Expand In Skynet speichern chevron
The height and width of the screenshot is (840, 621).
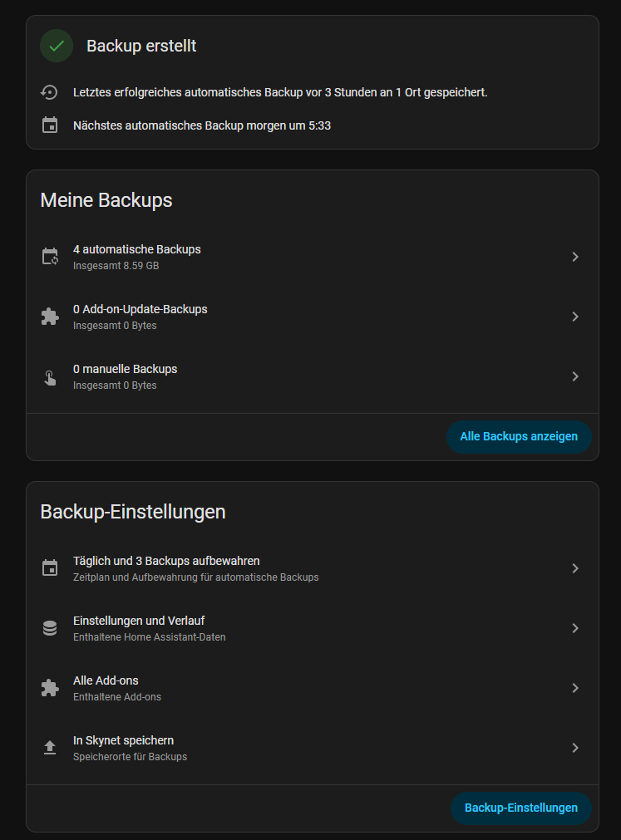pyautogui.click(x=574, y=748)
